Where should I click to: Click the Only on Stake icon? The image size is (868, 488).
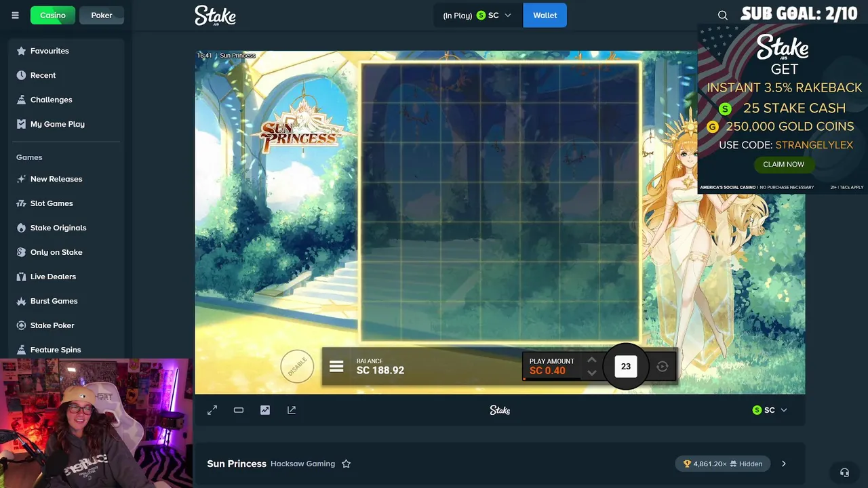(21, 252)
